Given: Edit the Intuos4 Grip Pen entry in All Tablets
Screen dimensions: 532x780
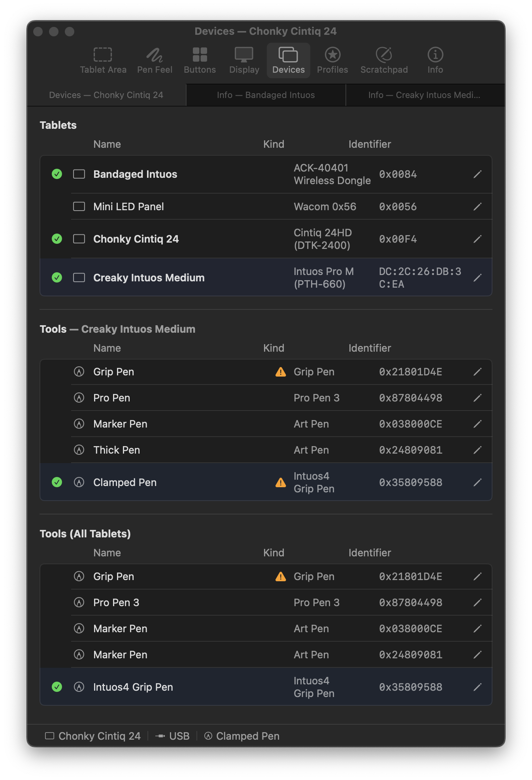Looking at the screenshot, I should pos(477,687).
